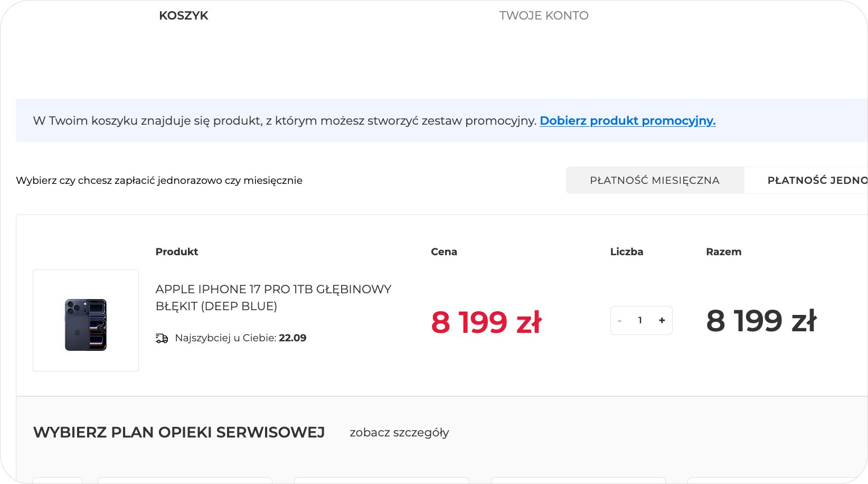Click the delivery truck icon
Viewport: 868px width, 484px height.
coord(162,338)
